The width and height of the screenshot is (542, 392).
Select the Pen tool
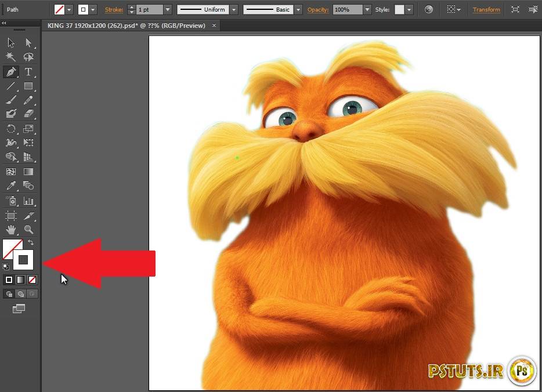(x=11, y=72)
